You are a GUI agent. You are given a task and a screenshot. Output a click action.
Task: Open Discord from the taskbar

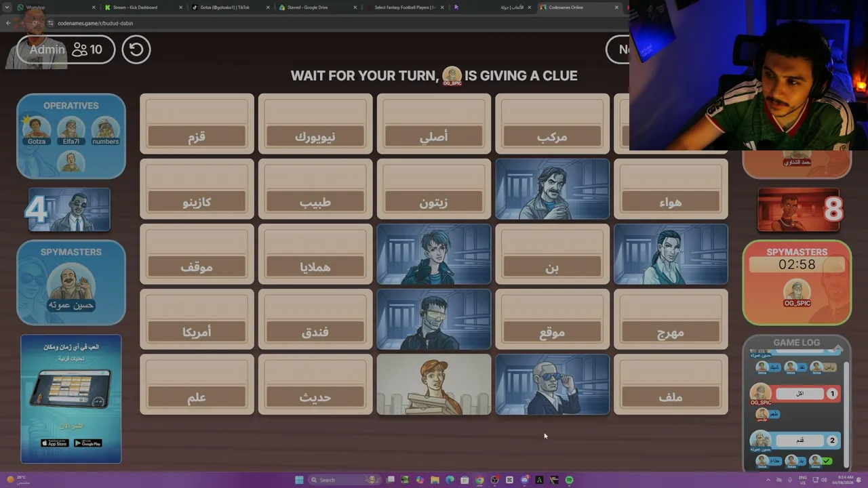524,480
